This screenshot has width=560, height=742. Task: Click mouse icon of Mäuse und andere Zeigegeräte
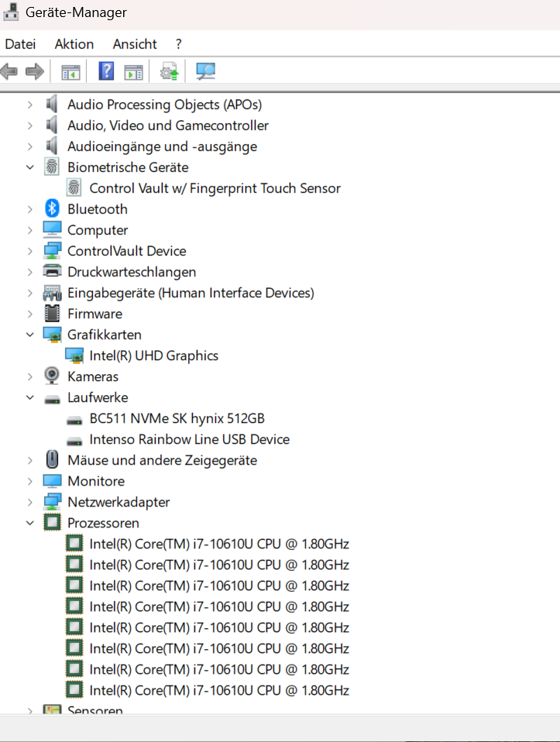pyautogui.click(x=52, y=459)
